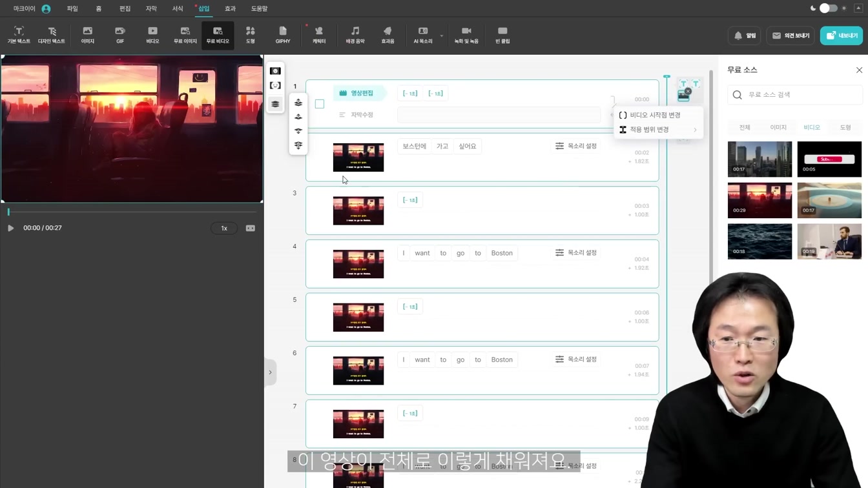The width and height of the screenshot is (868, 488).
Task: Click the layers stack icon
Action: tap(275, 104)
